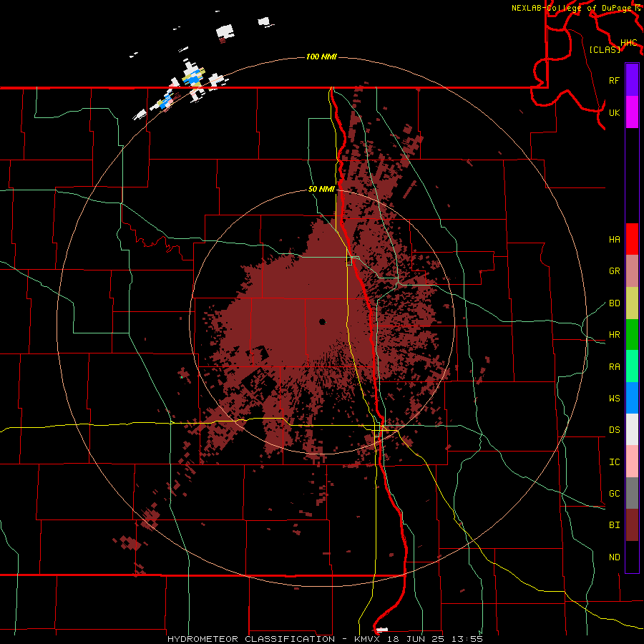This screenshot has height=644, width=644.
Task: Click the BI legend label
Action: (614, 525)
